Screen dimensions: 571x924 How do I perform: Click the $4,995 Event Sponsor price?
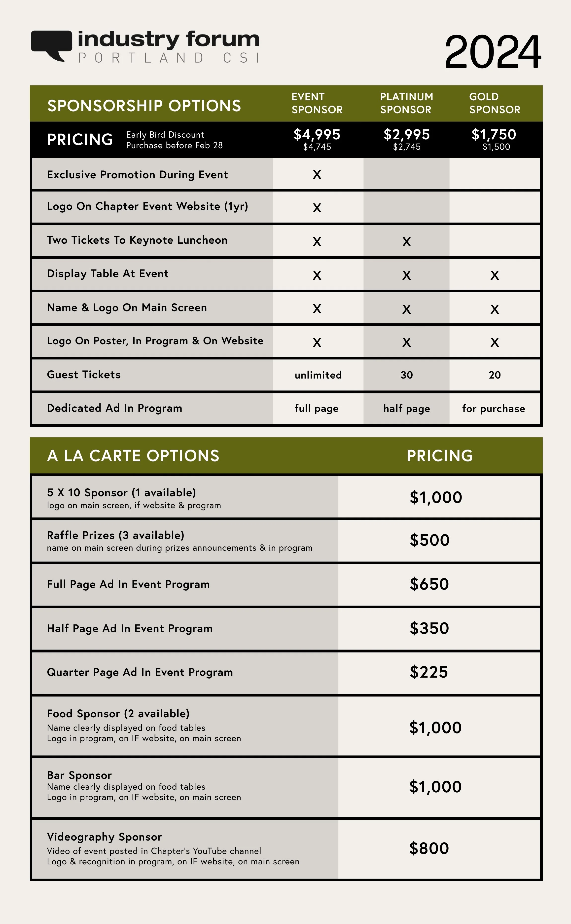[317, 134]
